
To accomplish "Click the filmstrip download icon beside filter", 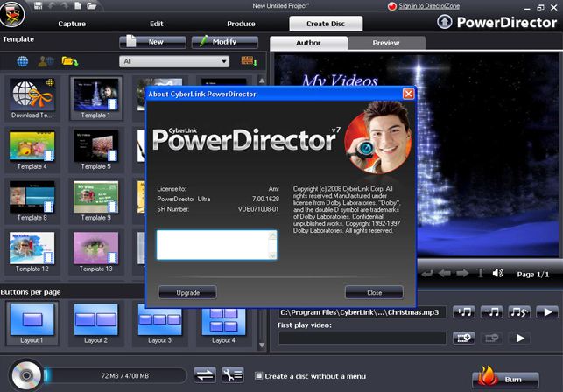I will (249, 61).
